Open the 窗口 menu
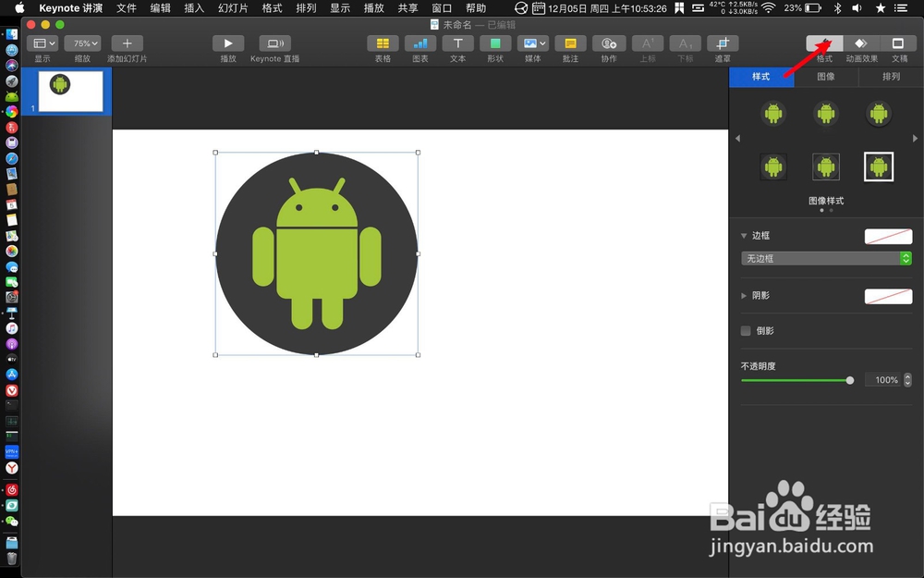The height and width of the screenshot is (578, 924). coord(442,8)
